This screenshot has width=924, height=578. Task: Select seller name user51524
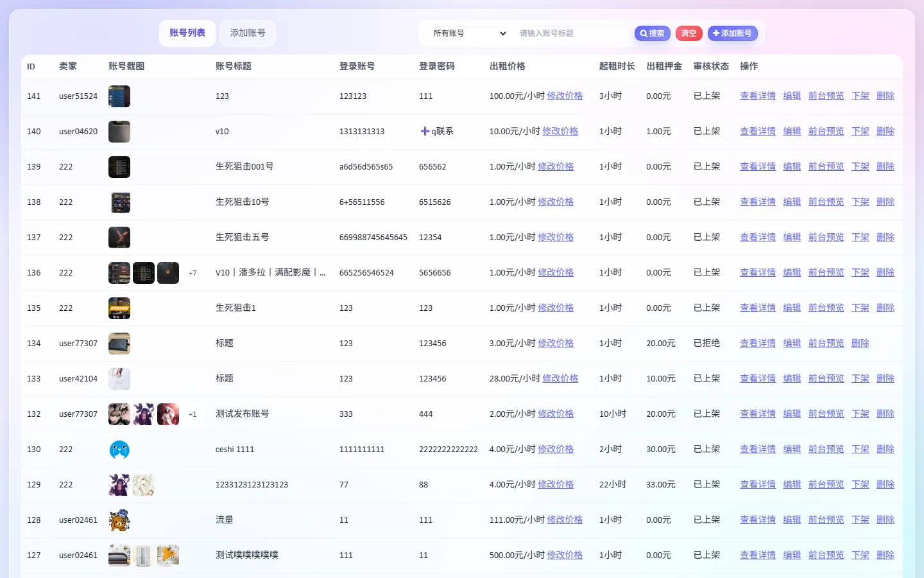point(78,96)
